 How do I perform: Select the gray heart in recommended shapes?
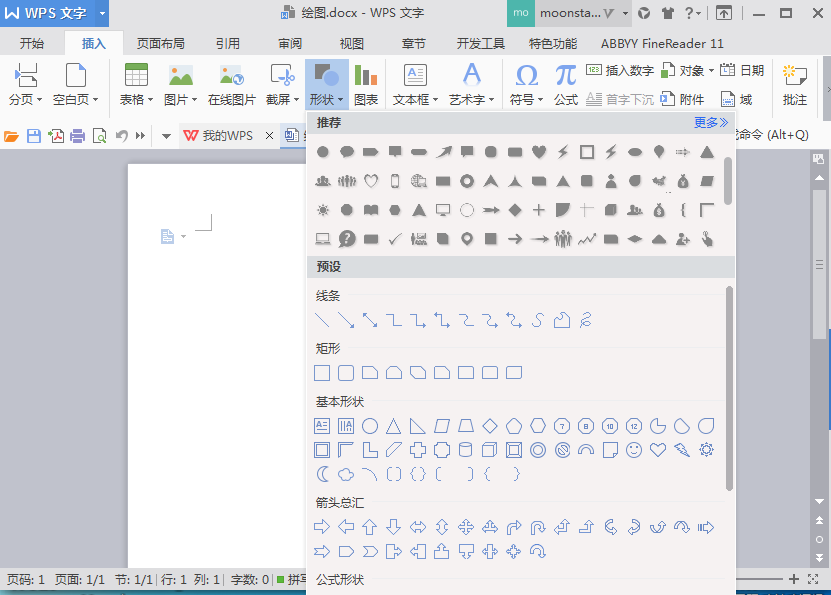539,153
